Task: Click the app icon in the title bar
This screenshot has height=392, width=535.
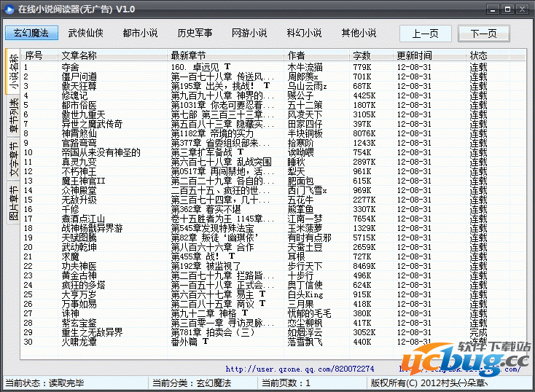Action: click(9, 9)
